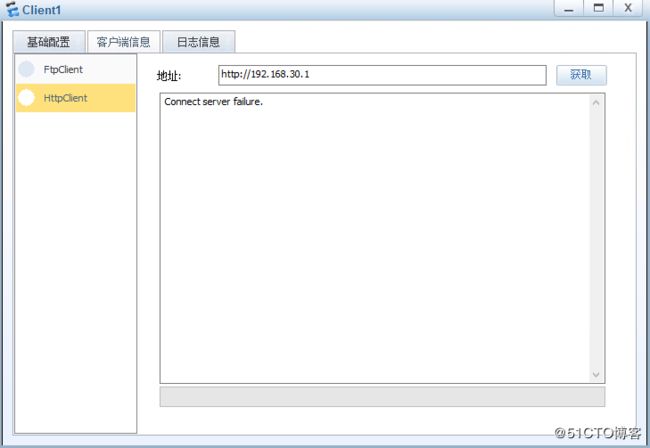
Task: Select HttpClient in the client list
Action: click(x=76, y=98)
